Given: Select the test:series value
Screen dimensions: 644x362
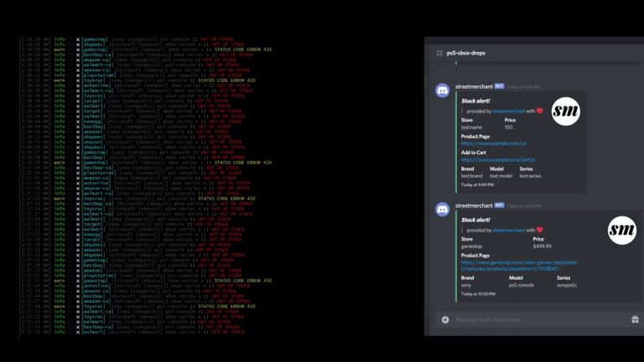Looking at the screenshot, I should (x=530, y=176).
